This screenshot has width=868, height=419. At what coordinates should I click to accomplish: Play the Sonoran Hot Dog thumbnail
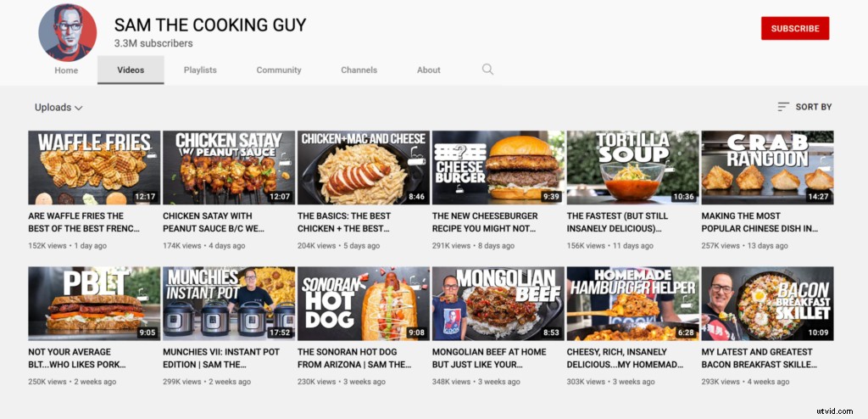(363, 304)
